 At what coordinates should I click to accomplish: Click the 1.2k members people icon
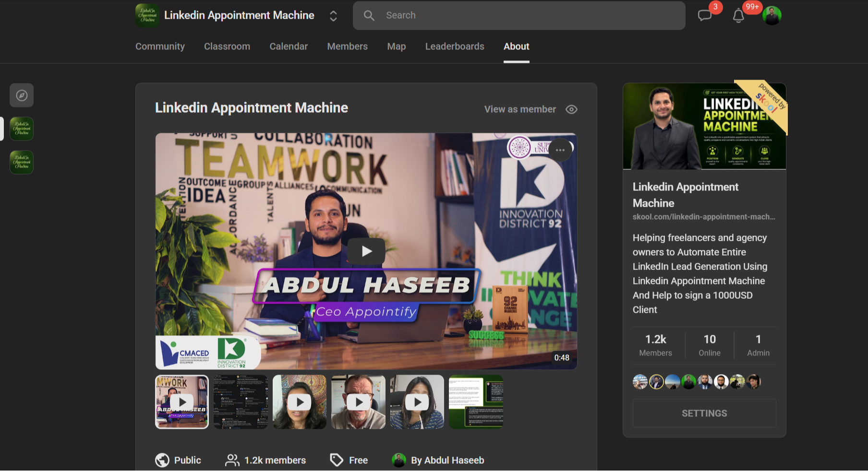(232, 460)
